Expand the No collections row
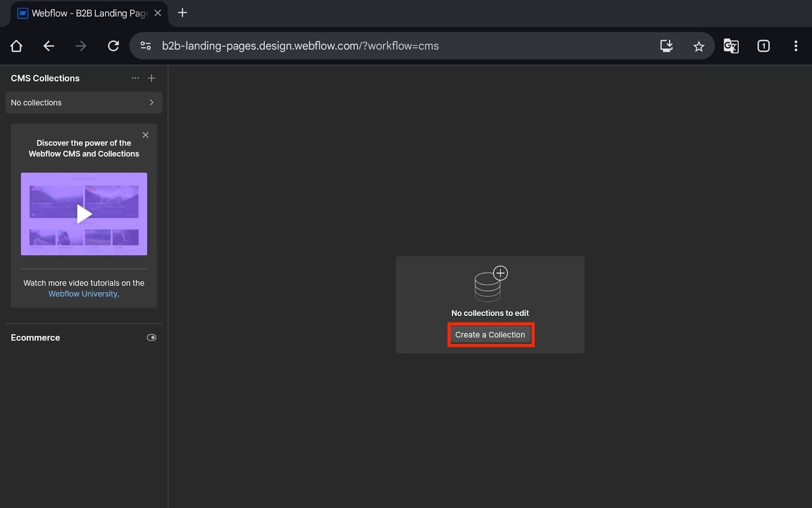Viewport: 812px width, 508px height. 84,103
